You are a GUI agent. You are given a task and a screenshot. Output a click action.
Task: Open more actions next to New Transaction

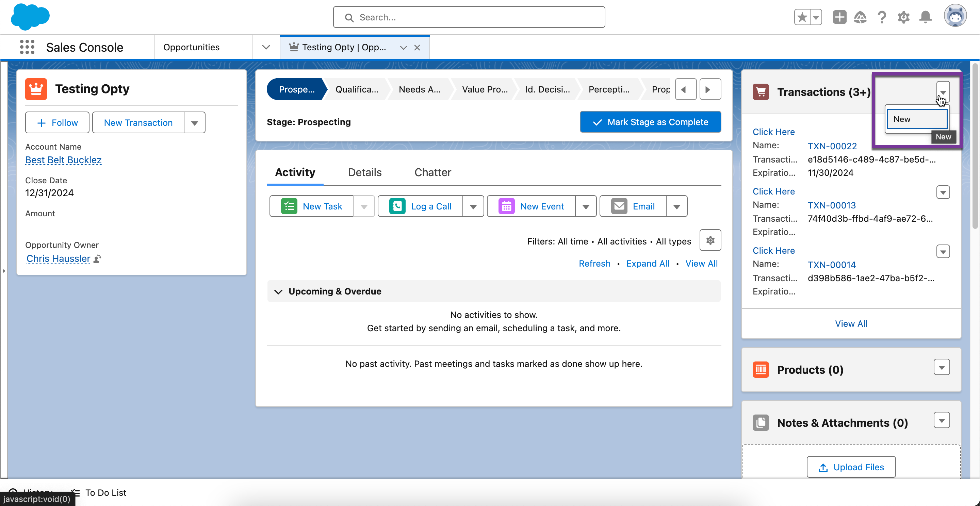(x=194, y=122)
